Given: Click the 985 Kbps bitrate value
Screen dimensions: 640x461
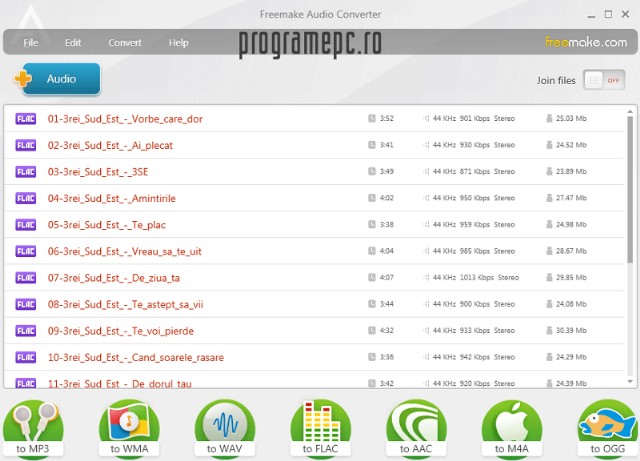Looking at the screenshot, I should 474,251.
